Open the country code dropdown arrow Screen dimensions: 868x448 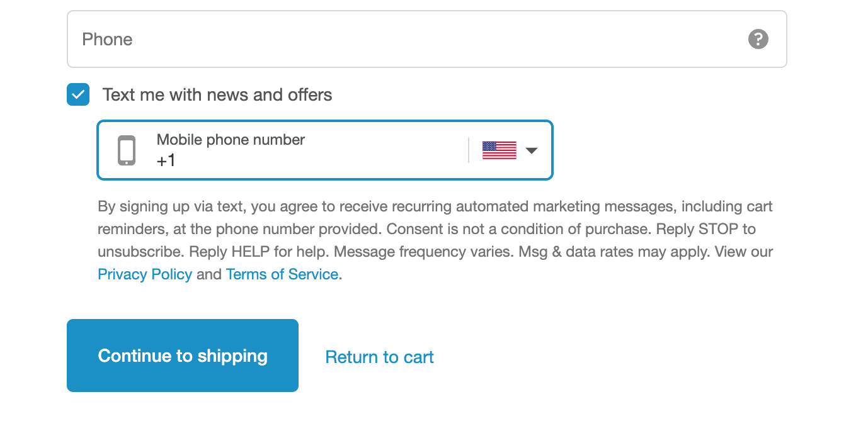click(532, 150)
